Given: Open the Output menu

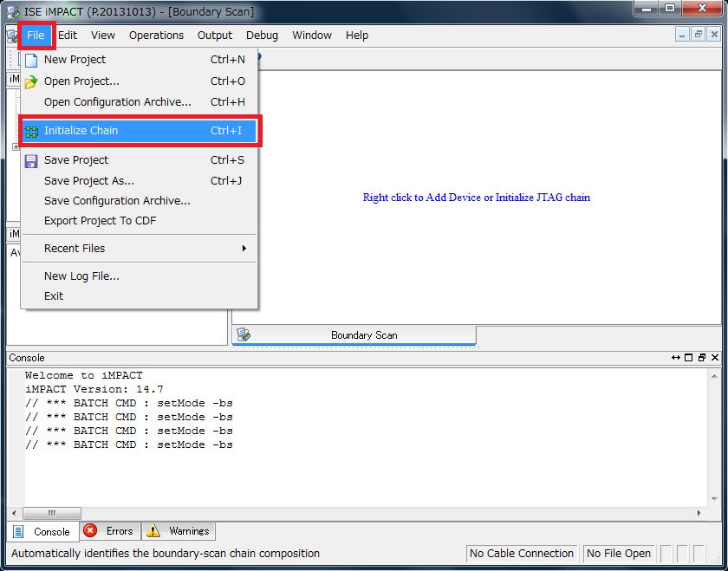Looking at the screenshot, I should (x=215, y=36).
